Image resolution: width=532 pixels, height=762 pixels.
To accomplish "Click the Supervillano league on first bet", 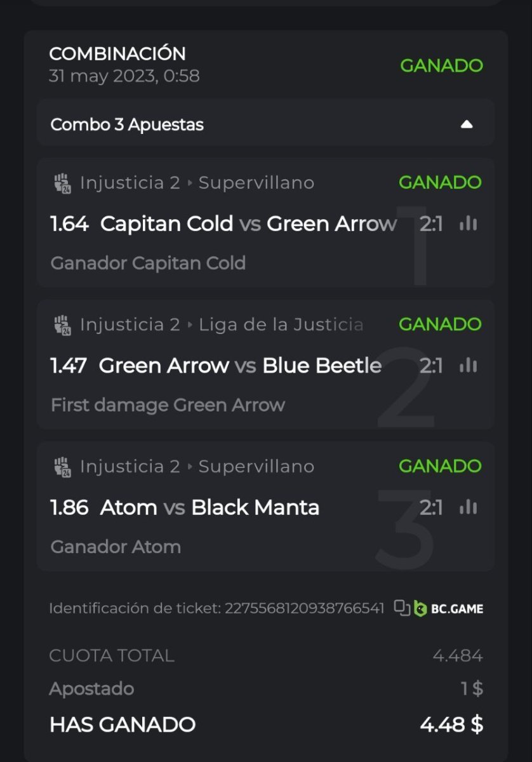I will 256,183.
